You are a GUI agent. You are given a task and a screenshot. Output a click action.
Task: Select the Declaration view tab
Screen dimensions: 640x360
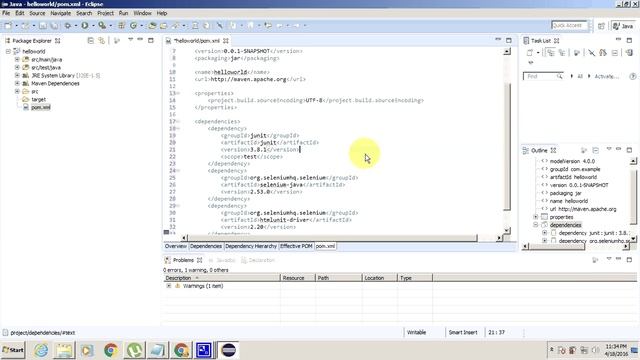[x=258, y=260]
